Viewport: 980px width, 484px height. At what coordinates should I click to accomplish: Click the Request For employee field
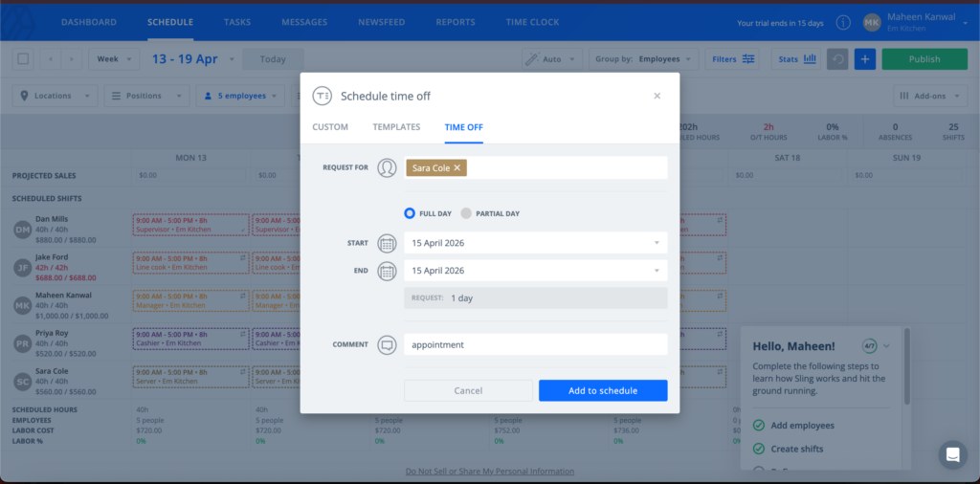pos(536,168)
